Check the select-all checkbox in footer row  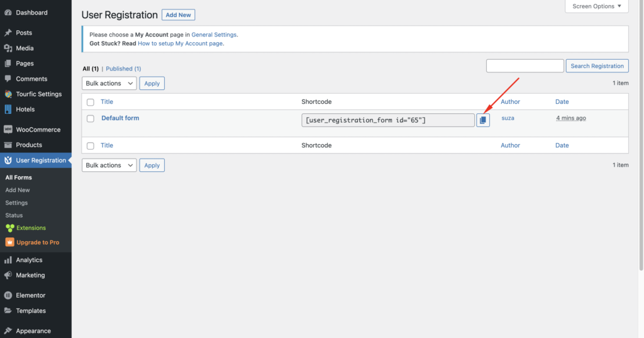click(91, 145)
